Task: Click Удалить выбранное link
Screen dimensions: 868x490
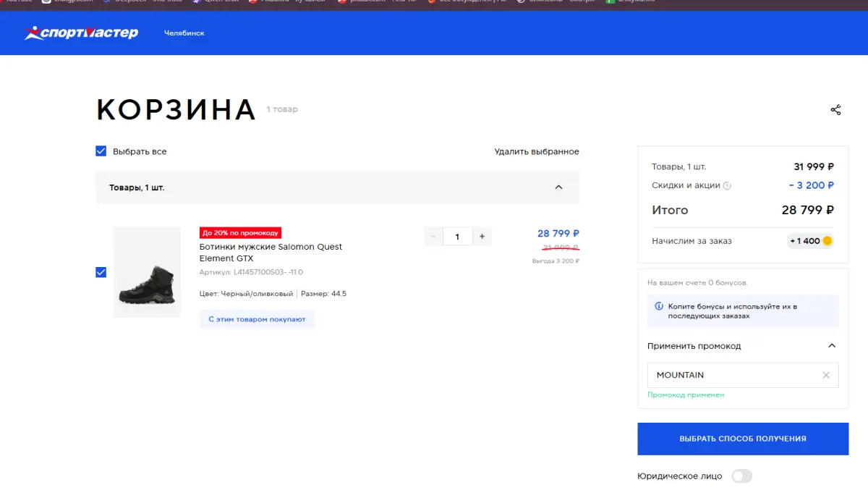Action: [x=537, y=151]
